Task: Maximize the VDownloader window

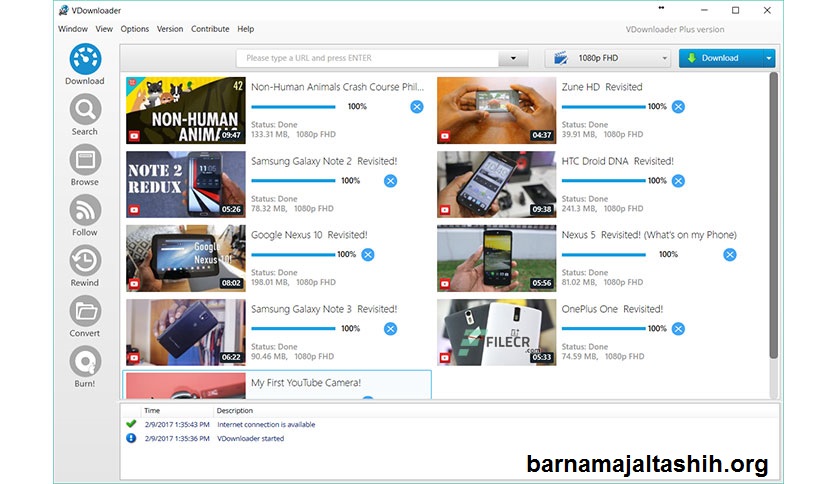Action: coord(736,10)
